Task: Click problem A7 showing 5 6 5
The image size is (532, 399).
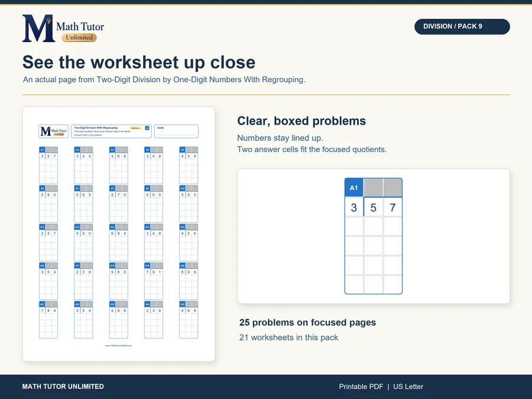Action: pyautogui.click(x=83, y=204)
